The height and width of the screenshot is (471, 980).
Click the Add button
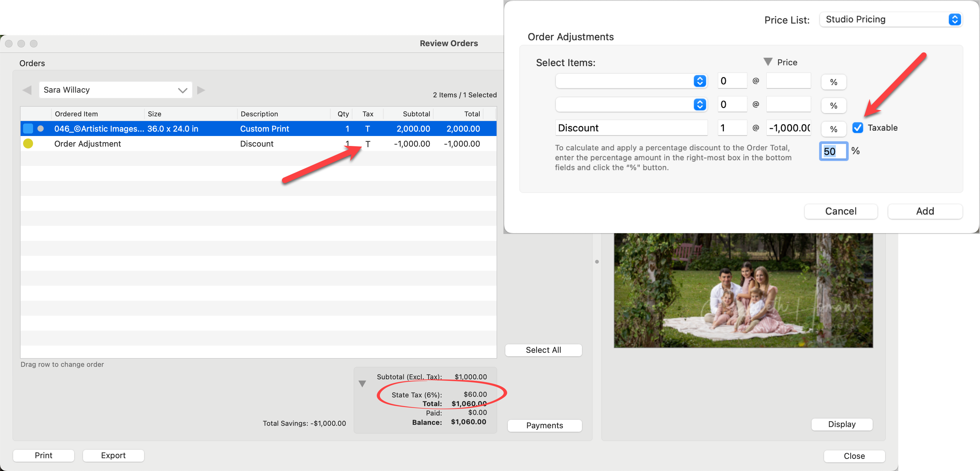pos(924,211)
